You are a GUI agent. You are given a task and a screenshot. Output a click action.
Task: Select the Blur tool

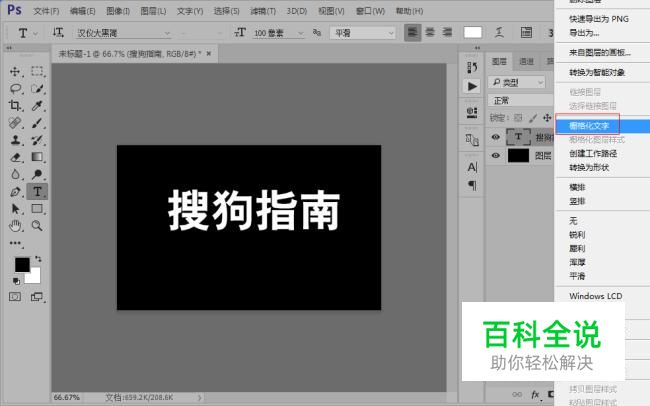coord(15,174)
